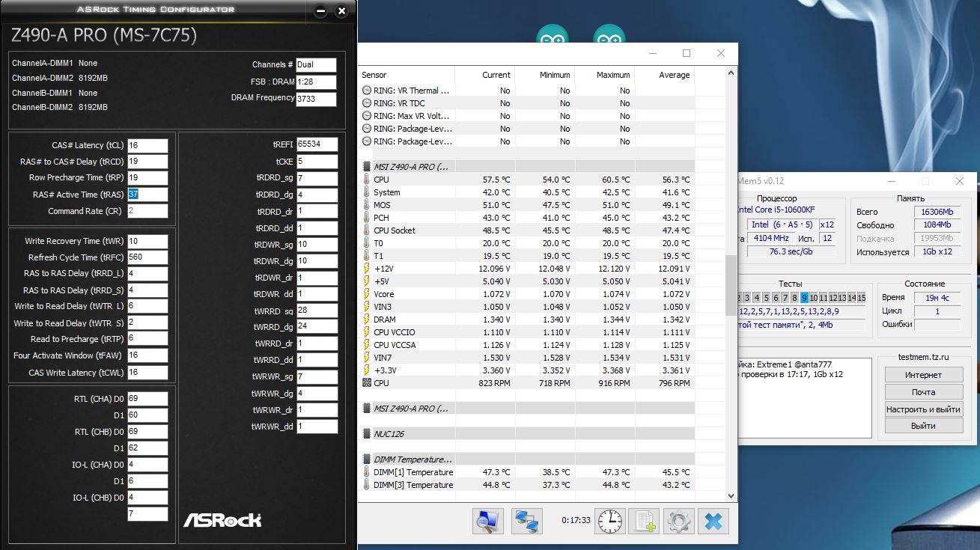
Task: Click the DRAM Frequency field
Action: 316,99
